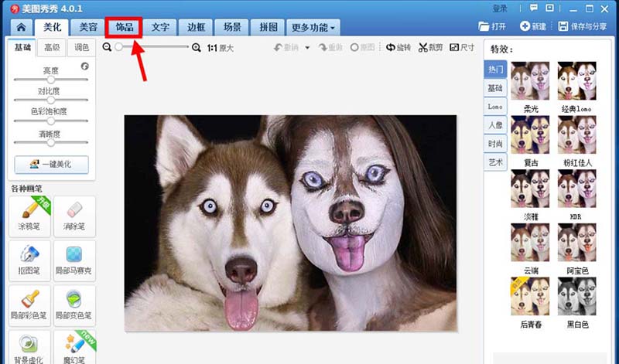Click the 旋转 rotate tool
Screen dimensions: 619x364
398,48
